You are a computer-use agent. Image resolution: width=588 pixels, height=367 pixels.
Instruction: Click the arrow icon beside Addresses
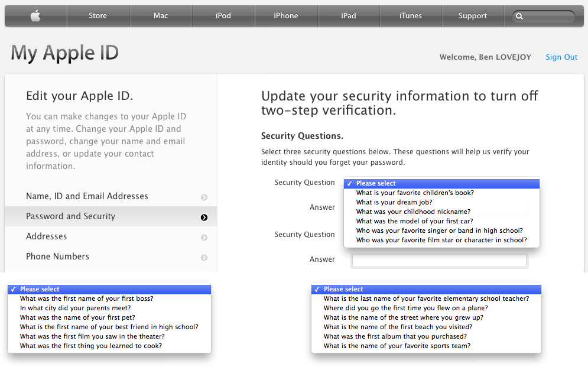(204, 238)
